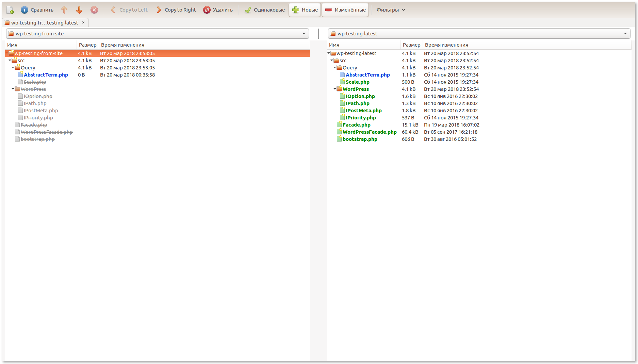Select AbstractTerm.php in left pane
This screenshot has height=364, width=638.
tap(46, 75)
